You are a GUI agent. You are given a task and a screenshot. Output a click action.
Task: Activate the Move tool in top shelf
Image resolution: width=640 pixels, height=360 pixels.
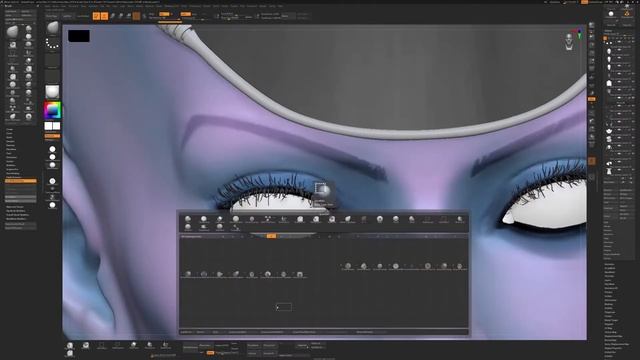click(x=113, y=16)
